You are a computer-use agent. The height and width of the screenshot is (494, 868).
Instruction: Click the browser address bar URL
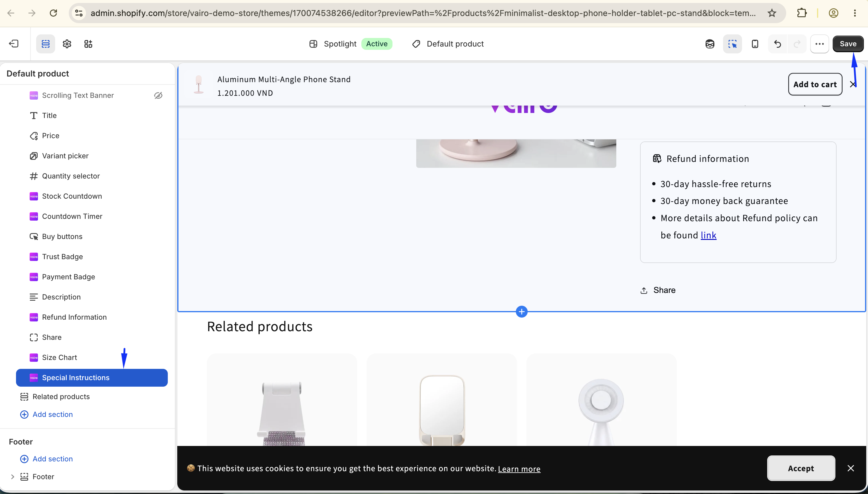click(x=423, y=13)
